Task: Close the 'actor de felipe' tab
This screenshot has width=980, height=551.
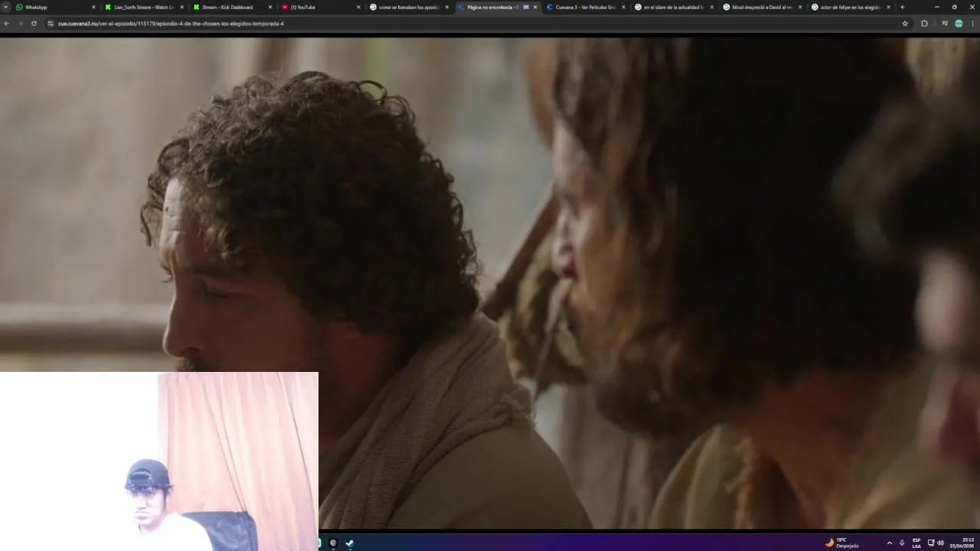Action: coord(888,7)
